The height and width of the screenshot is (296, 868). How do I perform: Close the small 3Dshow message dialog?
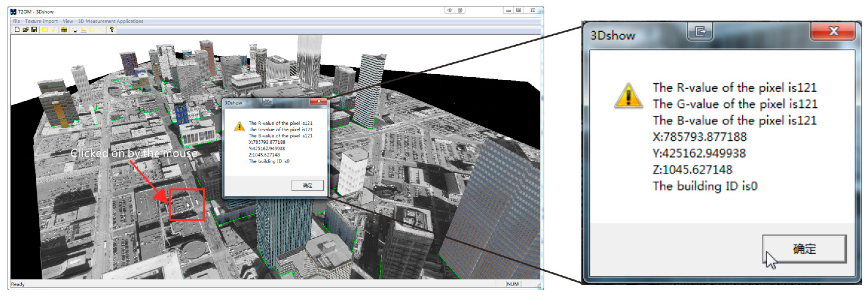(318, 101)
